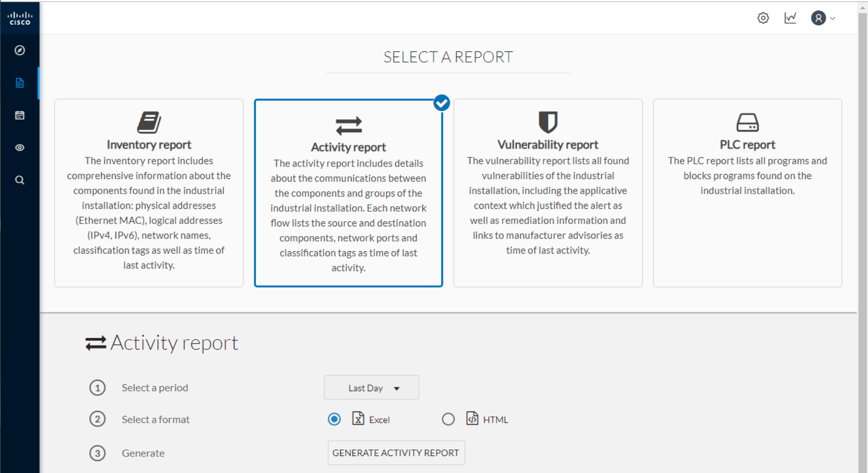
Task: Click the Cisco logo in sidebar
Action: pyautogui.click(x=20, y=18)
